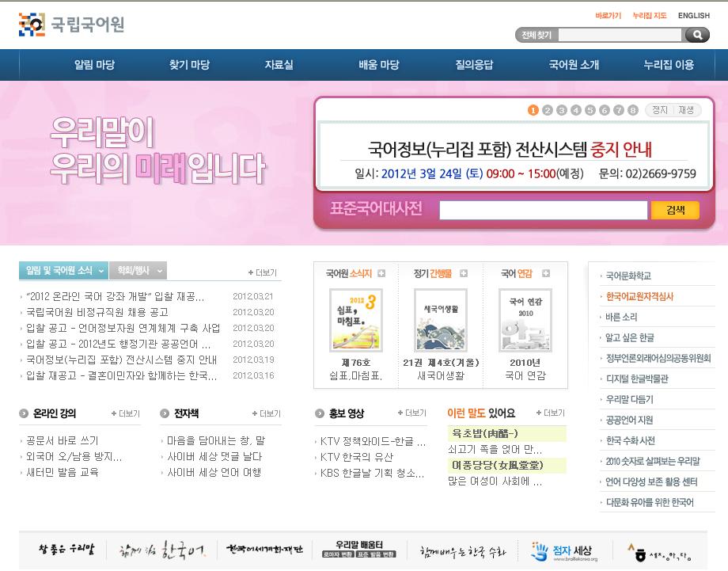
Task: Open the system maintenance notice banner
Action: 514,156
